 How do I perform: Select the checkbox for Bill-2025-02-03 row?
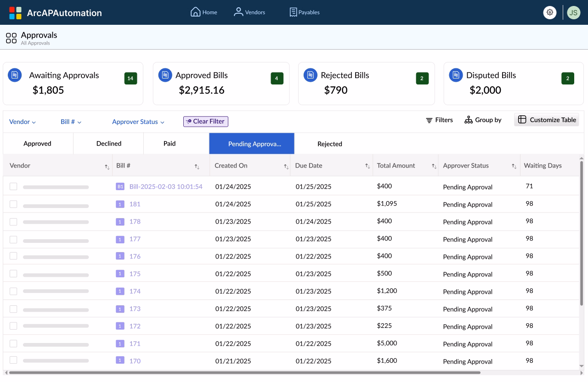point(13,186)
